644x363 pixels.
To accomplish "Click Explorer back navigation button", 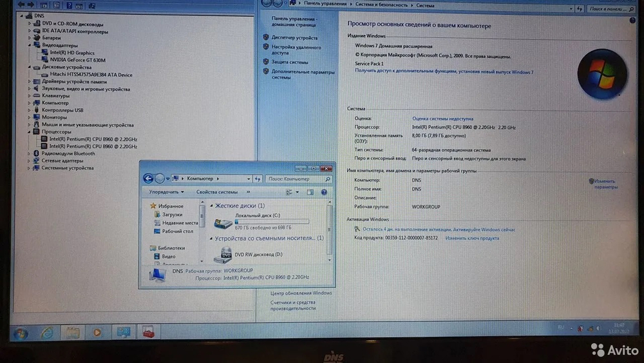I will pos(148,179).
